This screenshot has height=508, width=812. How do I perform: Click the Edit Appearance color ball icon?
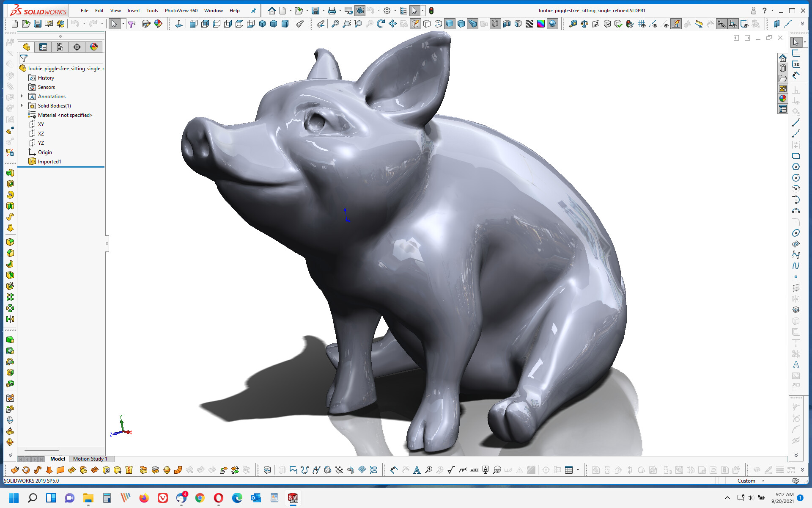click(158, 24)
